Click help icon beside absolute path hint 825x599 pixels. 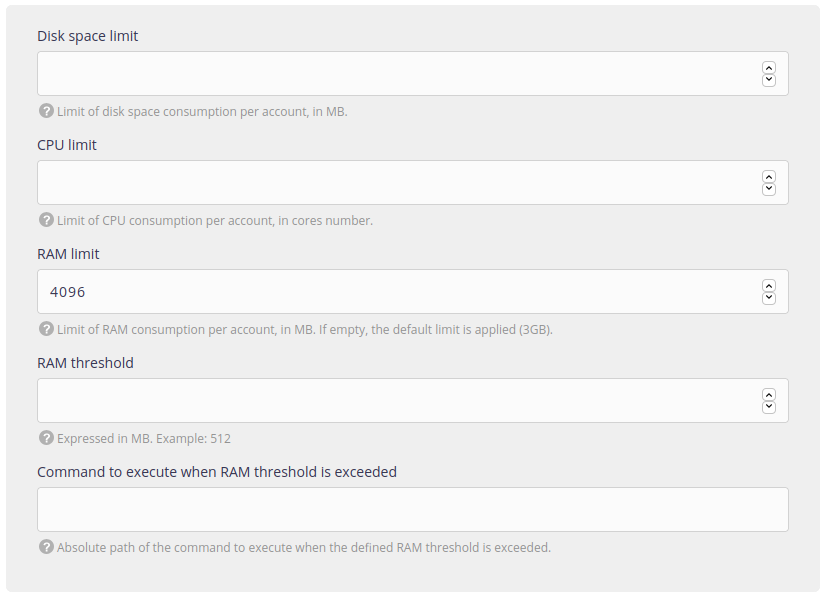[x=46, y=547]
